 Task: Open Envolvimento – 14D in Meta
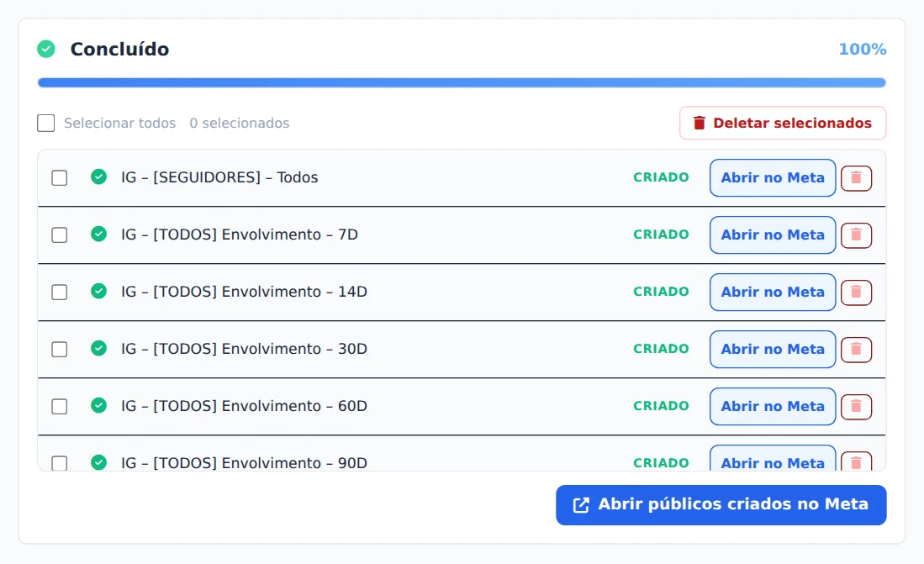pos(773,293)
